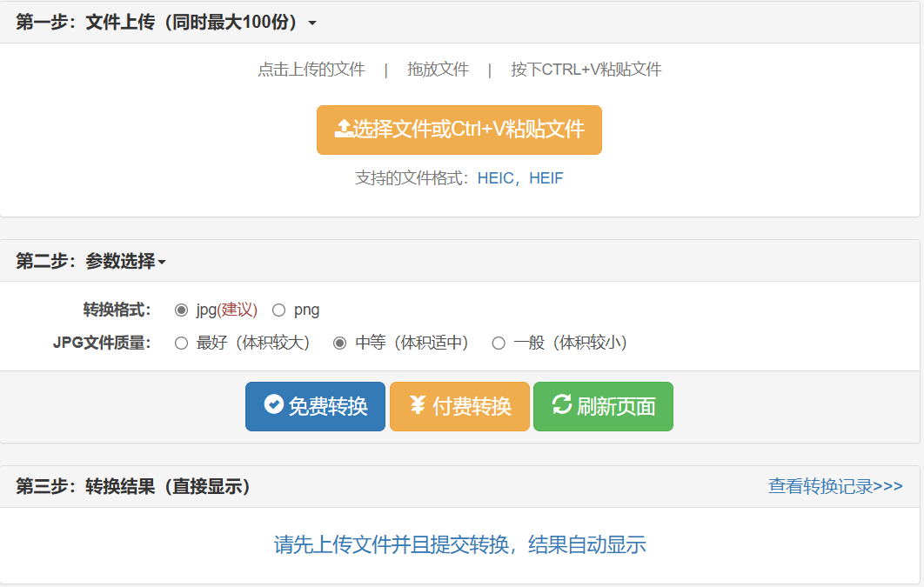Click the checkmark icon on 免费转换 button
The height and width of the screenshot is (587, 924).
pyautogui.click(x=273, y=406)
